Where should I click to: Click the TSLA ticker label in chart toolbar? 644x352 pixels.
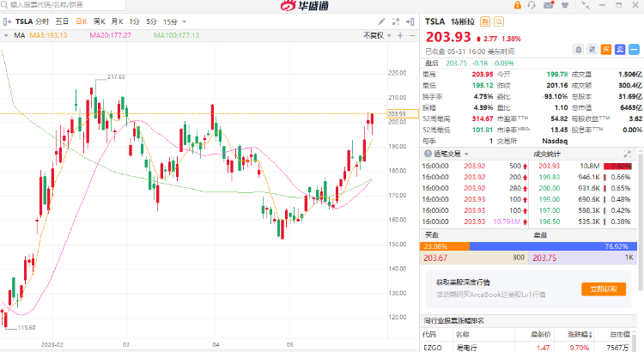[x=24, y=21]
